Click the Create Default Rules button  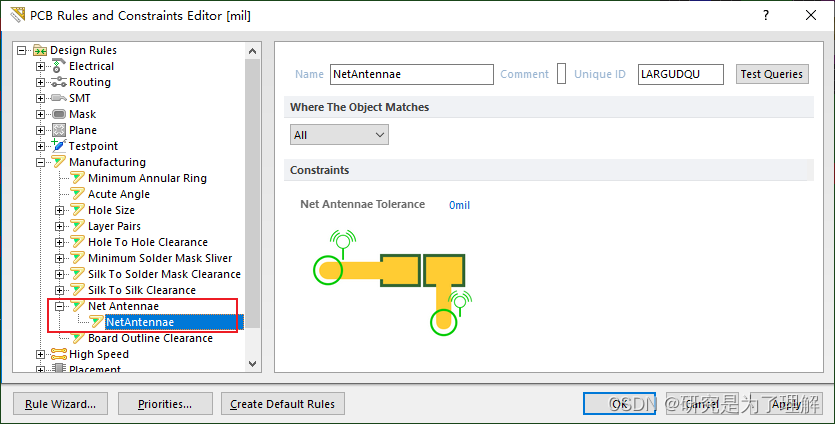tap(283, 404)
